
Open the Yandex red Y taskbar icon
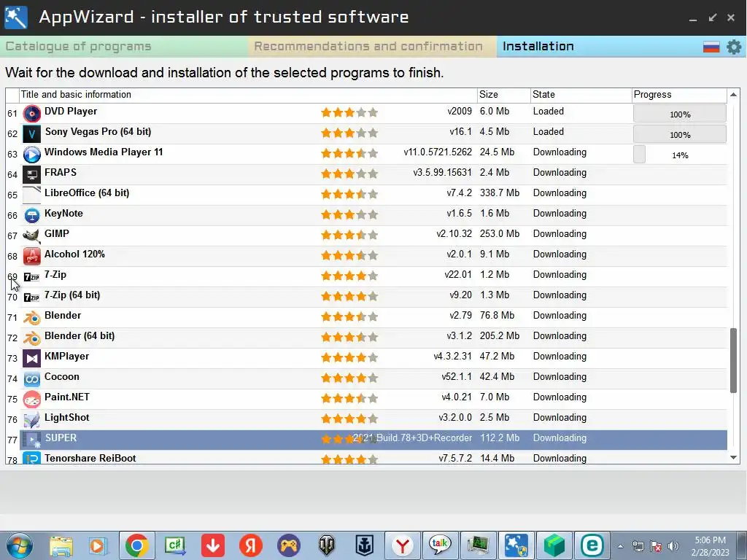[251, 545]
